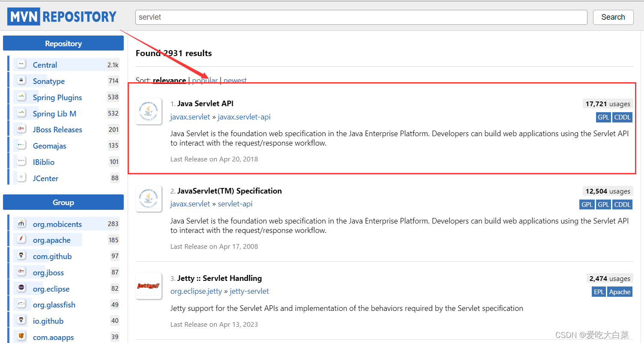Click the JBoss Releases repository icon
This screenshot has width=644, height=343.
(x=21, y=129)
